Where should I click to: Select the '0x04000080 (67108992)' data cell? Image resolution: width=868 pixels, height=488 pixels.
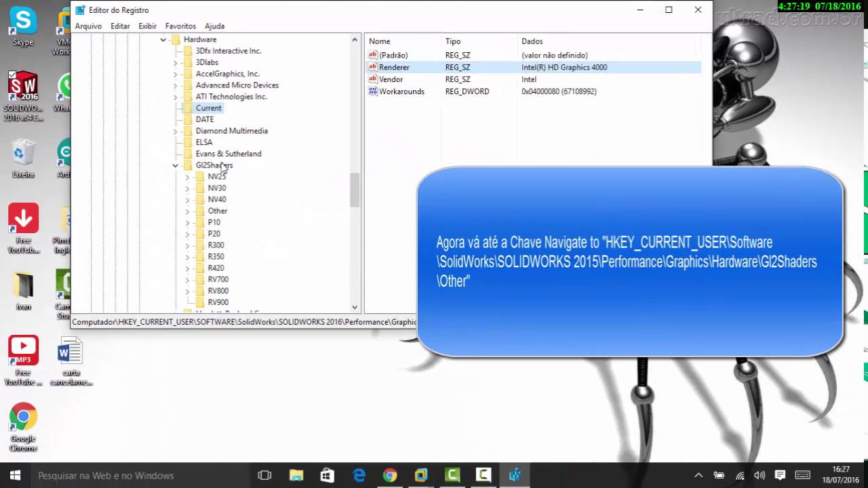pos(559,91)
